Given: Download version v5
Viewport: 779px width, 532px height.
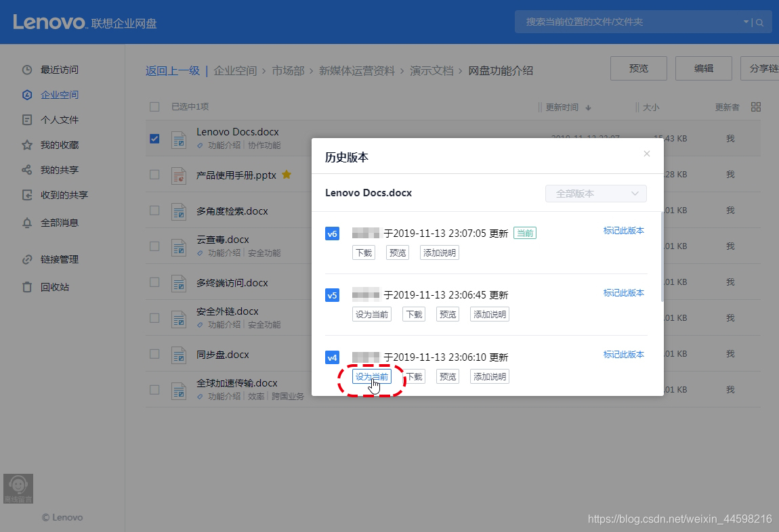Looking at the screenshot, I should pyautogui.click(x=414, y=314).
